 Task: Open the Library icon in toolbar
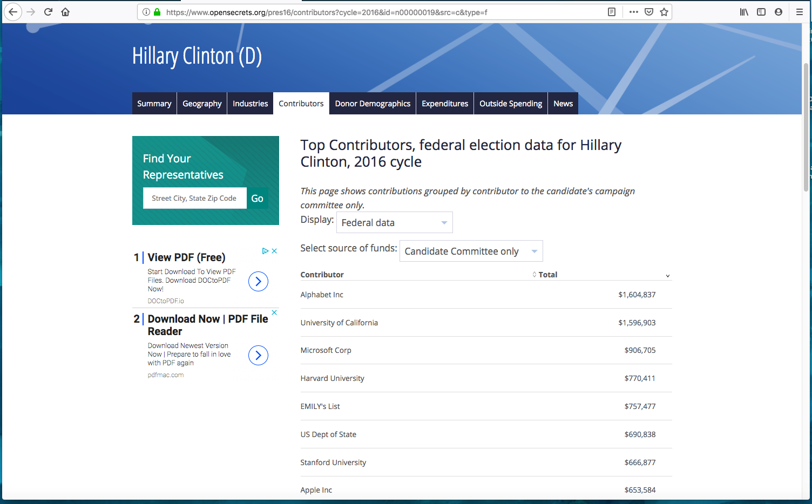[744, 12]
